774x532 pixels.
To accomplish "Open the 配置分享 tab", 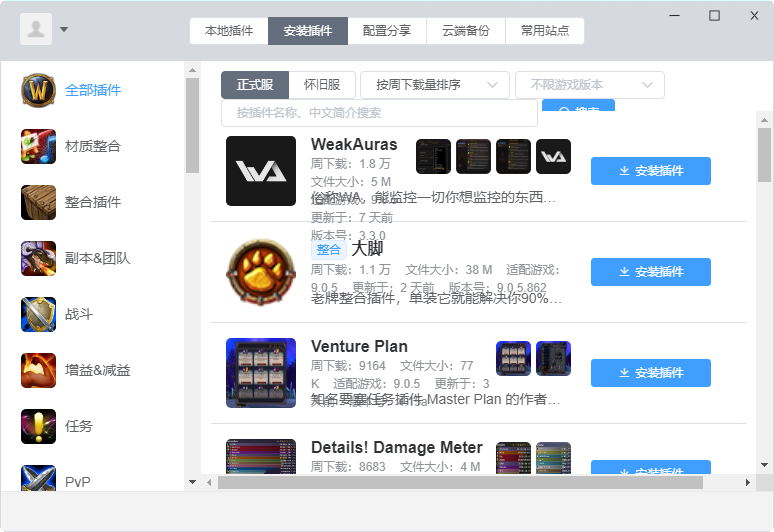I will pyautogui.click(x=387, y=31).
